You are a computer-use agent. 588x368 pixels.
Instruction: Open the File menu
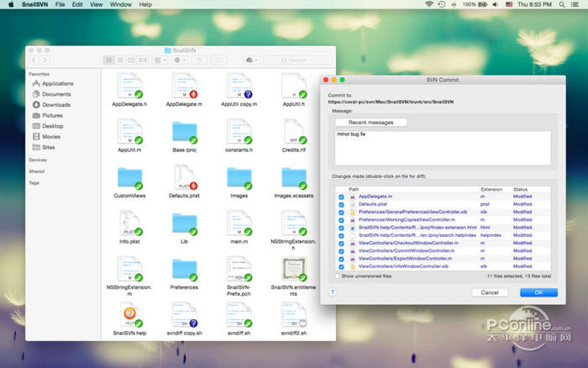pyautogui.click(x=60, y=5)
